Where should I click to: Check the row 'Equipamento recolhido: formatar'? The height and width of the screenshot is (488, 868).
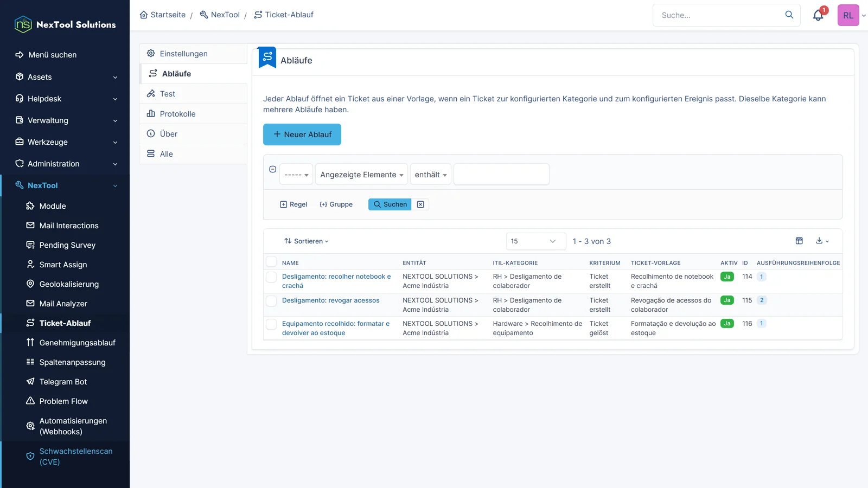[271, 324]
